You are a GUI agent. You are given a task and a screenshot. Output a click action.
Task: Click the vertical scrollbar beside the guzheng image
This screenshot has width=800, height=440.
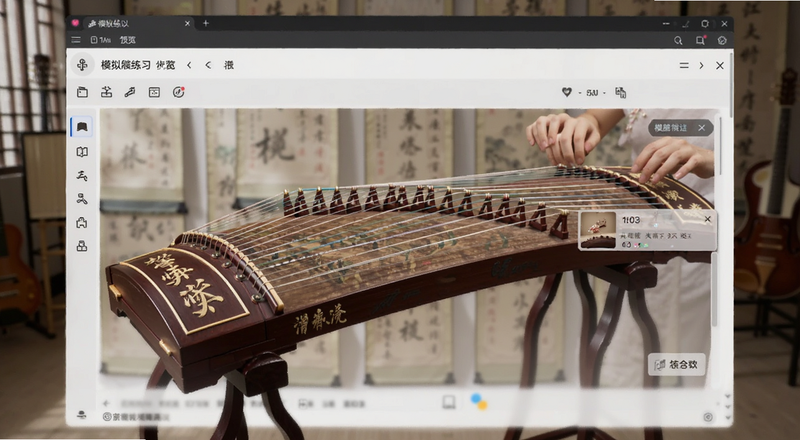click(715, 289)
